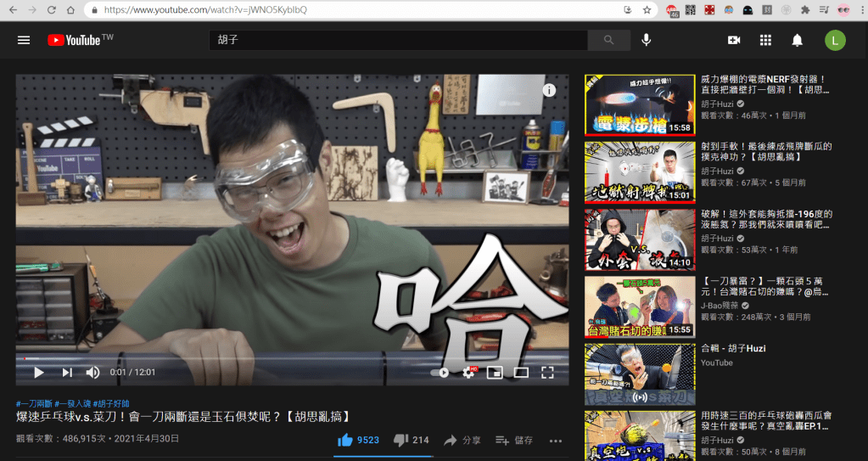Open Chrome's three-dot browser menu
Viewport: 868px width, 461px height.
861,10
